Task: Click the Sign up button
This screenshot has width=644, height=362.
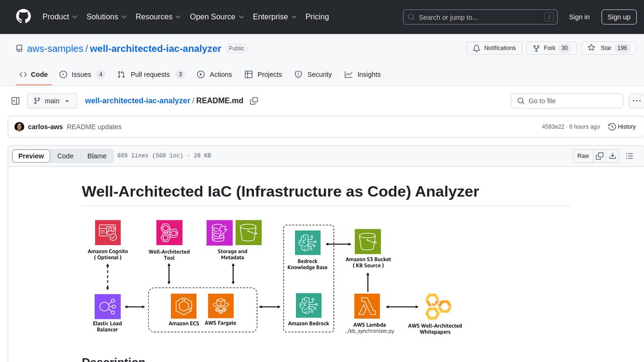Action: [x=619, y=17]
